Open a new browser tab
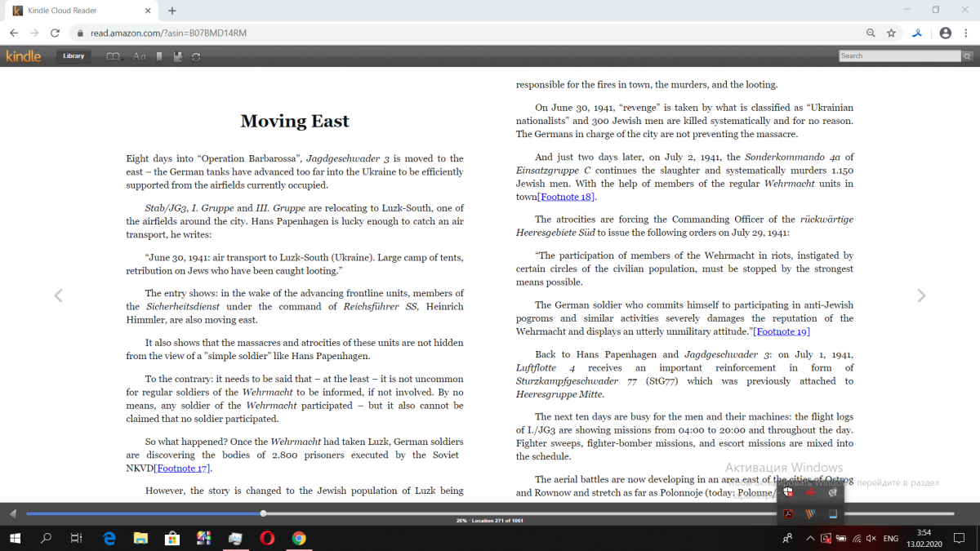The image size is (980, 551). (x=172, y=11)
